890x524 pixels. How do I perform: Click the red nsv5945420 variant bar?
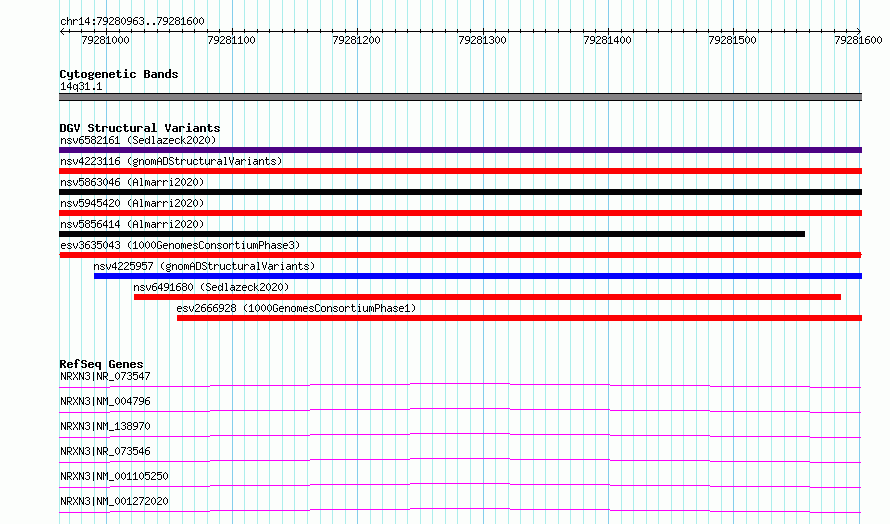[x=460, y=213]
